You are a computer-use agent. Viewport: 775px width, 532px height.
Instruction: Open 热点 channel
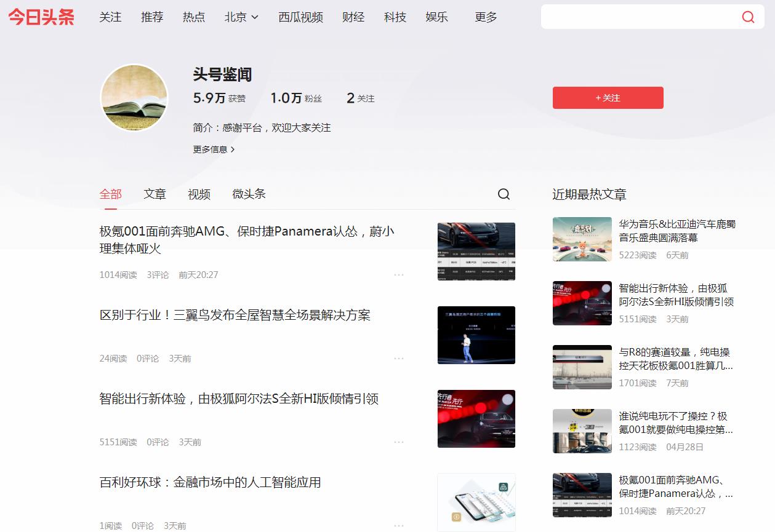click(194, 17)
